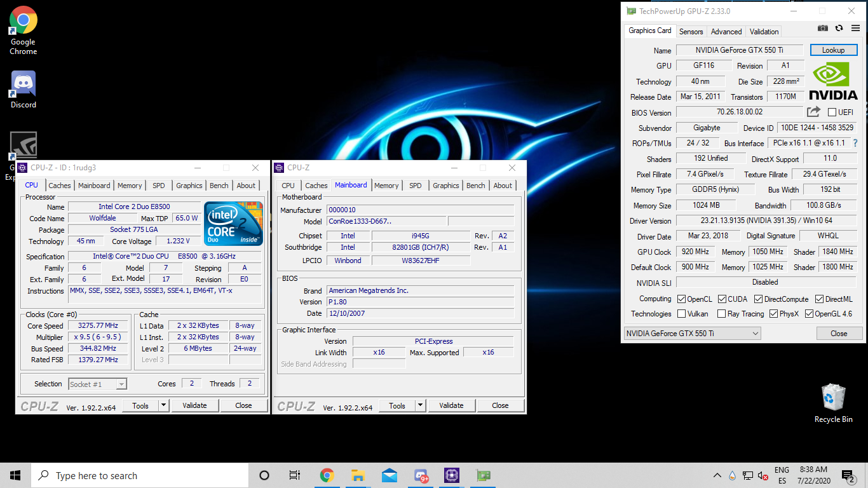
Task: Show hidden system tray icons
Action: [717, 475]
